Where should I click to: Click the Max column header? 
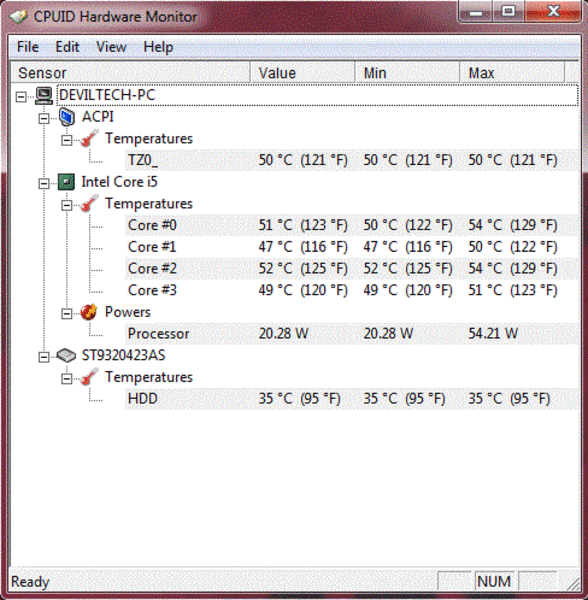[512, 73]
